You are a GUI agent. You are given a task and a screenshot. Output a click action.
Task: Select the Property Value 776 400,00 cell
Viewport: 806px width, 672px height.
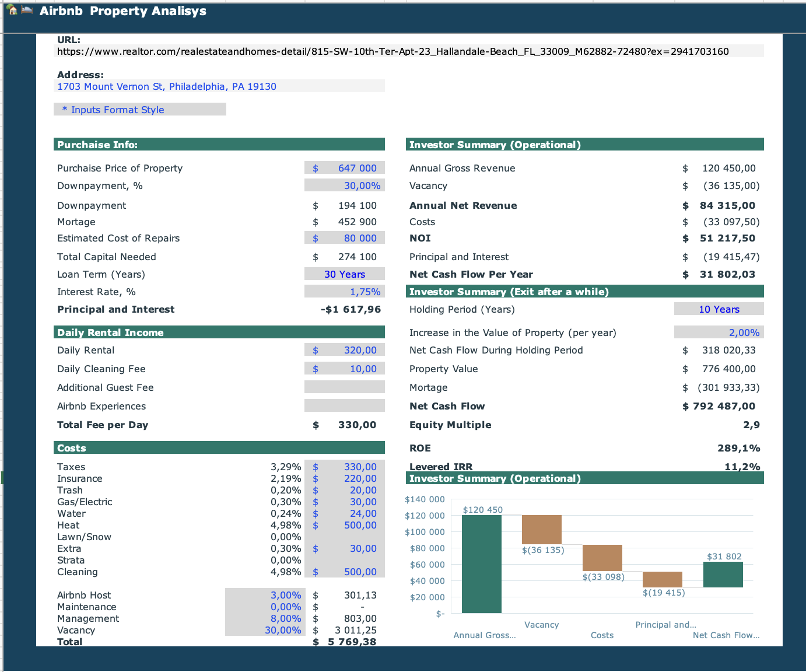[x=719, y=369]
